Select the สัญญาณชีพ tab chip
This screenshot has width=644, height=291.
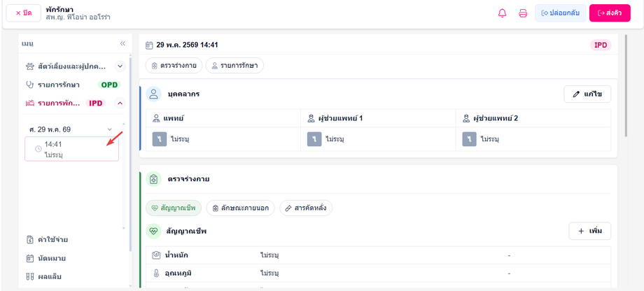tap(174, 208)
